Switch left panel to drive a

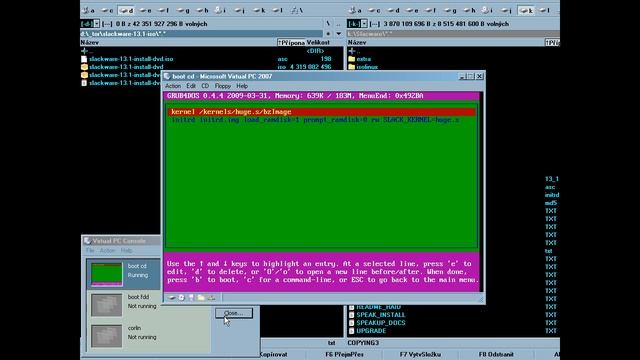(x=88, y=10)
